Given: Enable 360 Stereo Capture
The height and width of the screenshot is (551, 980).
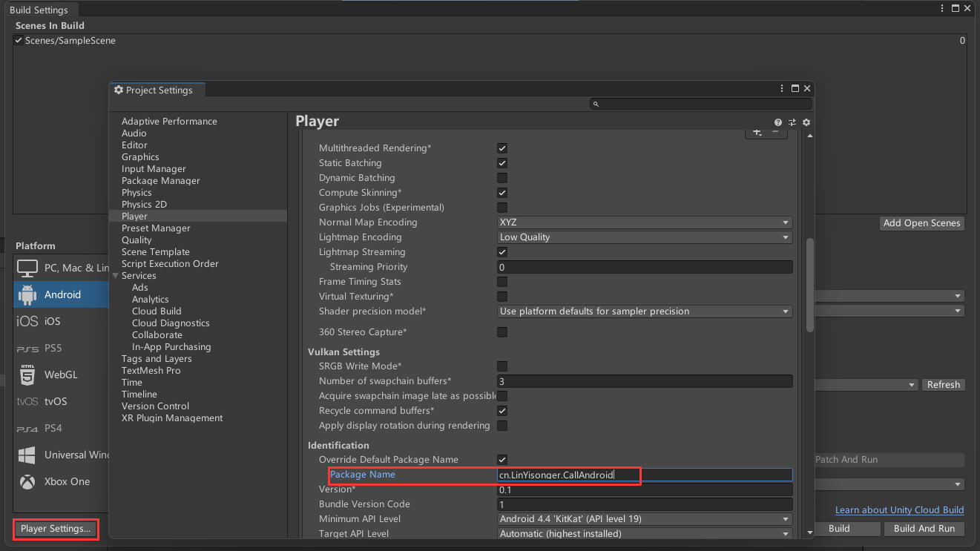Looking at the screenshot, I should coord(502,332).
